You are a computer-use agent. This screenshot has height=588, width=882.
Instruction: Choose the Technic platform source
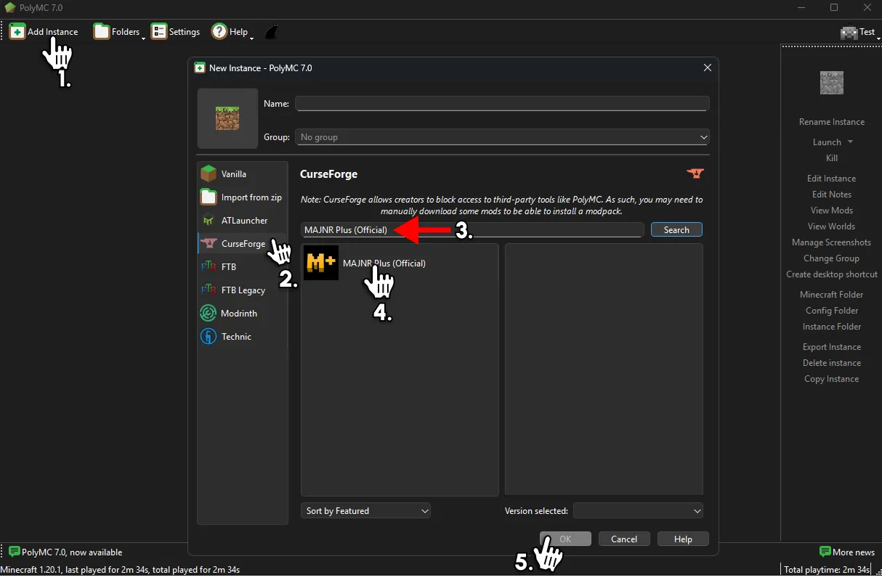coord(235,337)
